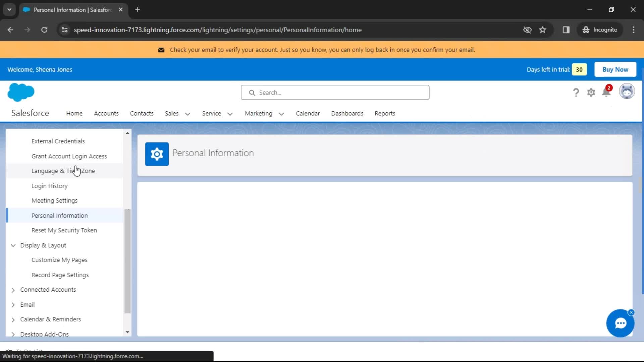
Task: Dismiss the chat bubble with small X
Action: point(631,312)
